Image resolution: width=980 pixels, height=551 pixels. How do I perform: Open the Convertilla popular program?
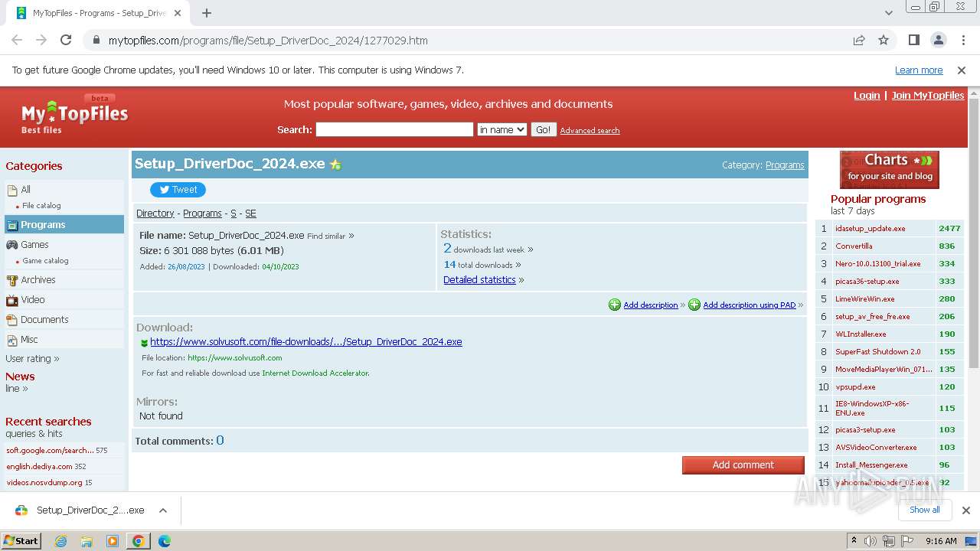pos(854,246)
